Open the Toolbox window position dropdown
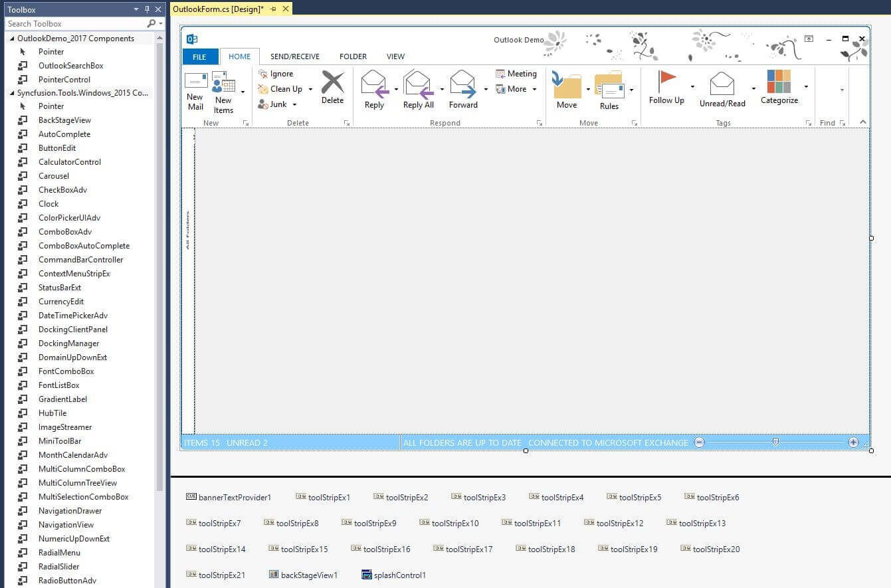Image resolution: width=891 pixels, height=588 pixels. tap(136, 10)
